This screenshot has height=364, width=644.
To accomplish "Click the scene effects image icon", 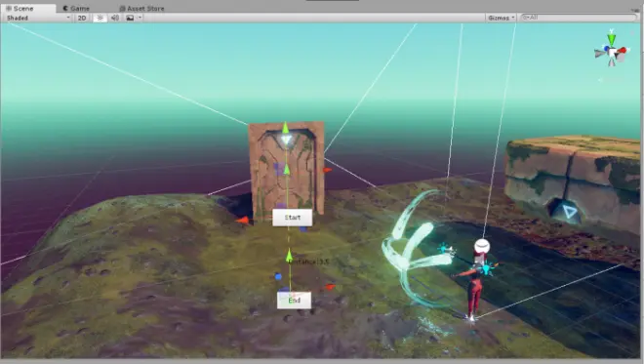I will 130,18.
